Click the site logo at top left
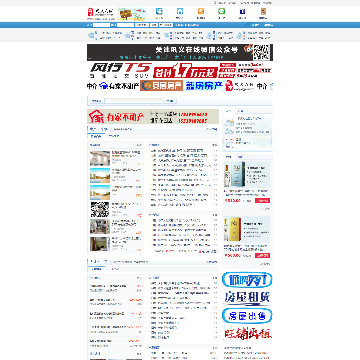Screen dimensions: 360x360 point(101,13)
